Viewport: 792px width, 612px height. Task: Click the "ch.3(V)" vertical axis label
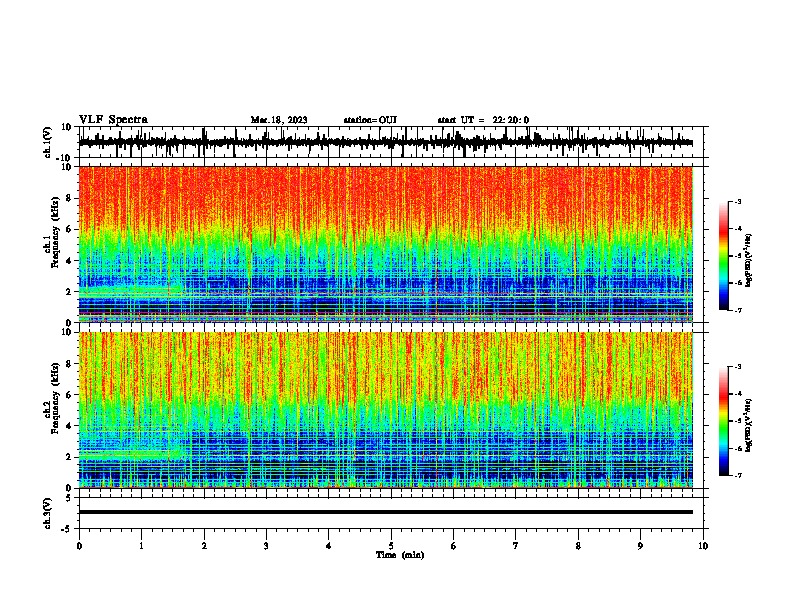tap(47, 513)
